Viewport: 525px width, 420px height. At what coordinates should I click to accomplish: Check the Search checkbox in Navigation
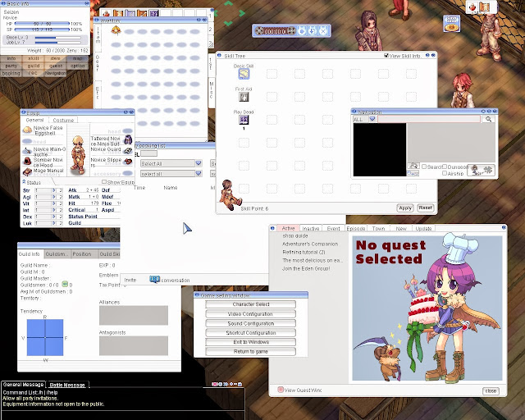[x=424, y=167]
